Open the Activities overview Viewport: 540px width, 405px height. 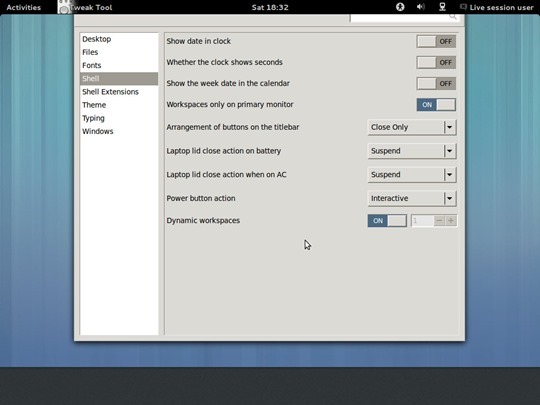click(x=23, y=7)
